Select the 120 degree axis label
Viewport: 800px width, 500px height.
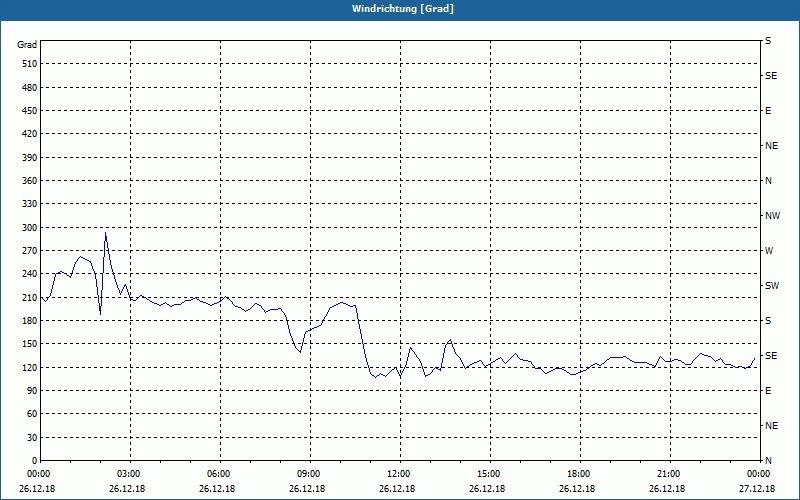pos(30,367)
